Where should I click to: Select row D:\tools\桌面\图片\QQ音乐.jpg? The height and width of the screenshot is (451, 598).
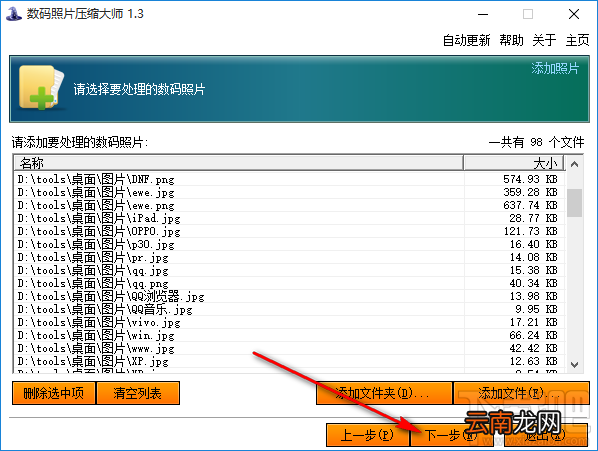[289, 309]
